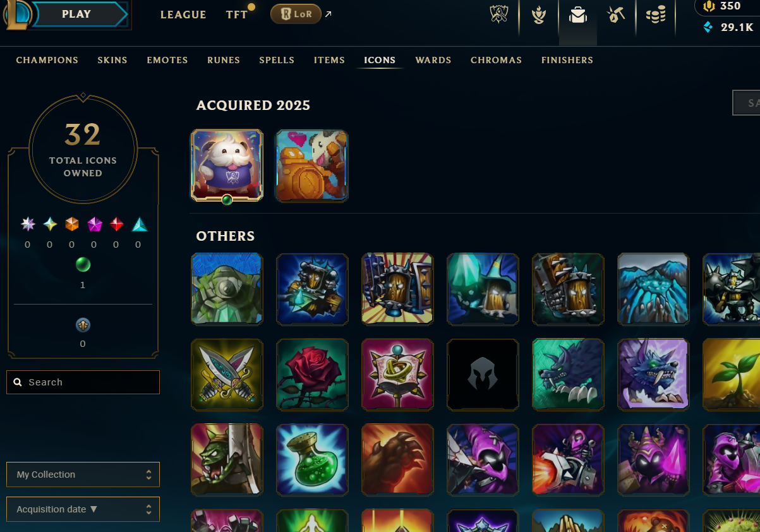The width and height of the screenshot is (760, 532).
Task: Open the Collection briefcase icon in top bar
Action: (x=578, y=15)
